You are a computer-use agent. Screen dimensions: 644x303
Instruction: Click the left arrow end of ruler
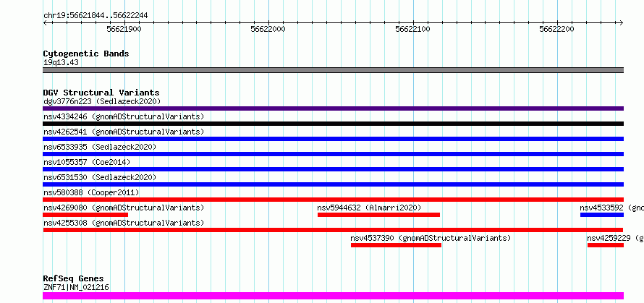(x=45, y=23)
